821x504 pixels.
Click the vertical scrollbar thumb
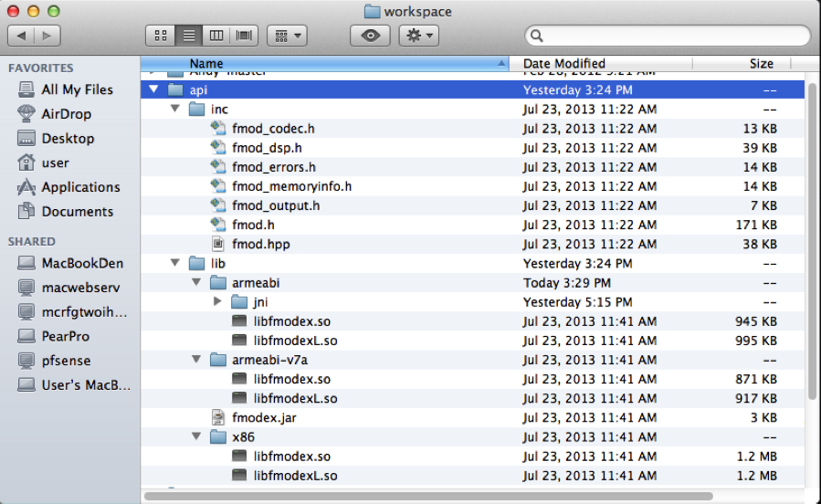pyautogui.click(x=812, y=241)
